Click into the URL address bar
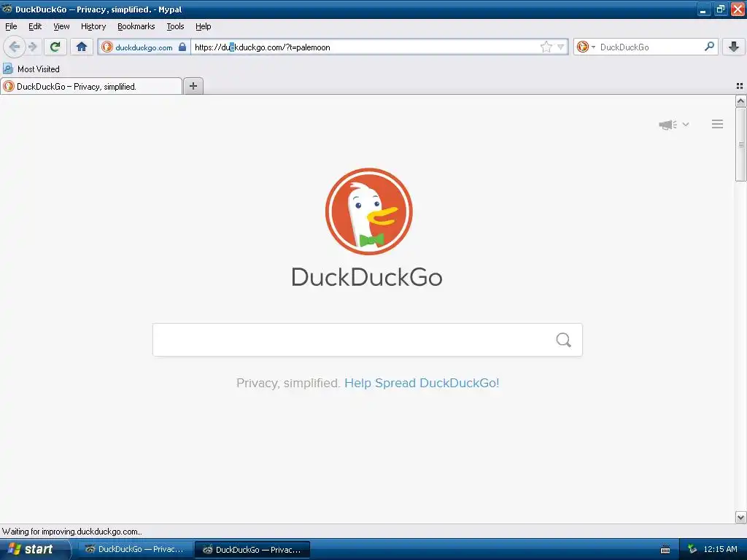Image resolution: width=747 pixels, height=560 pixels. coord(365,47)
